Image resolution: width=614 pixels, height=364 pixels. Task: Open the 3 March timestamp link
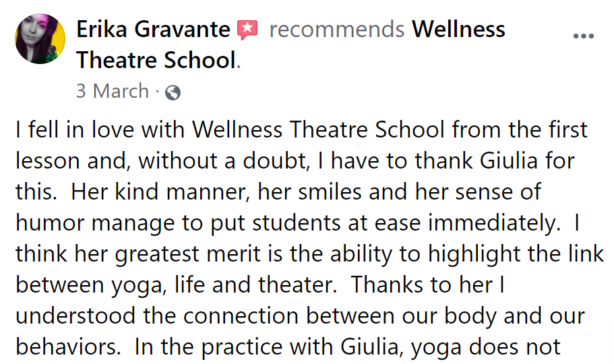113,91
